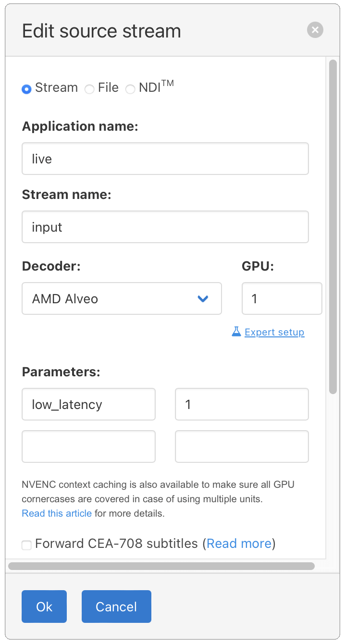
Task: Click the Stream name field containing input
Action: [165, 227]
